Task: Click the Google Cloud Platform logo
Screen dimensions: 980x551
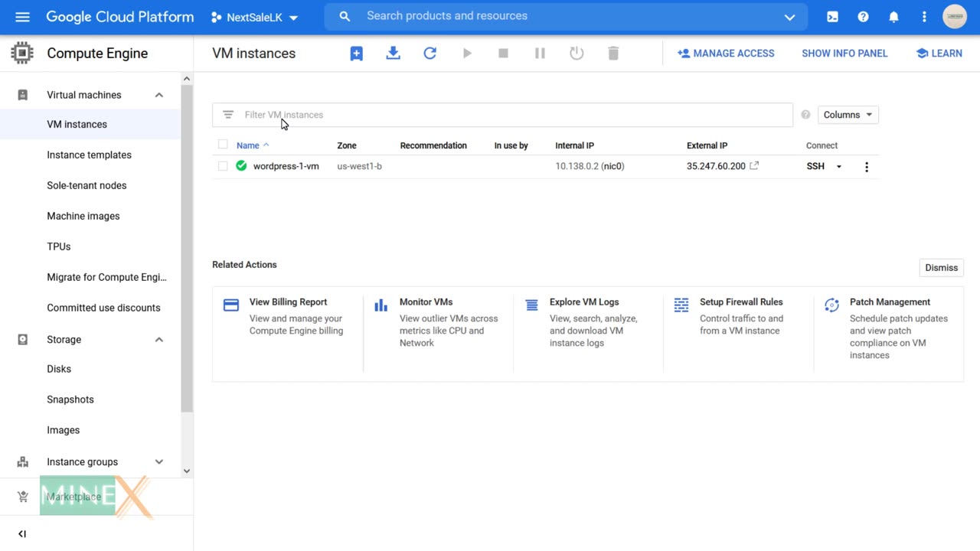Action: [x=119, y=17]
